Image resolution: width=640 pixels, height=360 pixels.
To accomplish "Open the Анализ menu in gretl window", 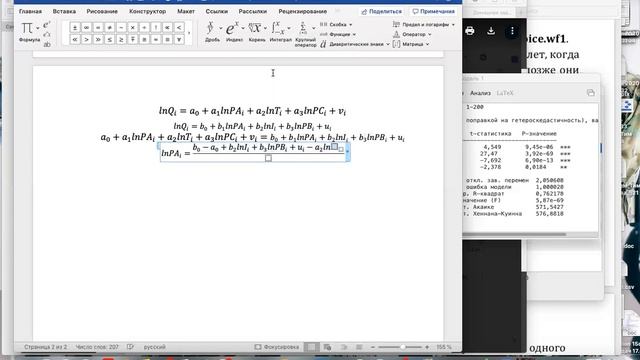I will point(480,93).
